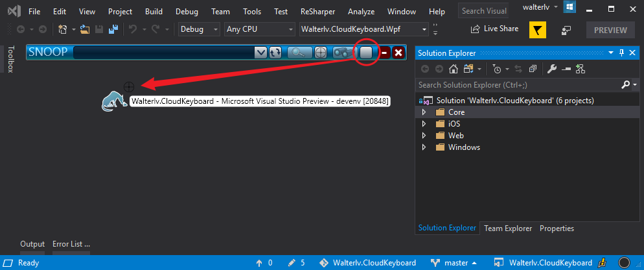This screenshot has width=644, height=270.
Task: Open the File menu
Action: tap(34, 12)
